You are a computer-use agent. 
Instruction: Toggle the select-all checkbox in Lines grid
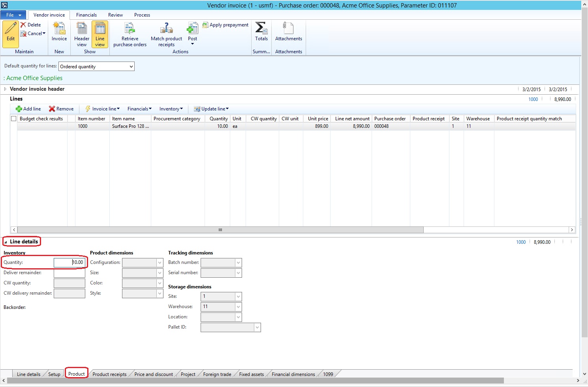click(13, 118)
